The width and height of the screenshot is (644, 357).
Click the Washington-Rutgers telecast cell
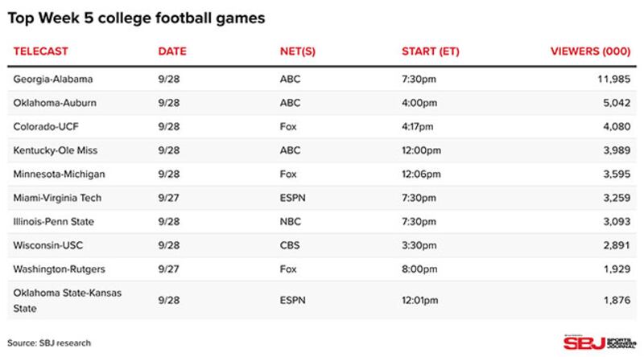click(x=60, y=268)
